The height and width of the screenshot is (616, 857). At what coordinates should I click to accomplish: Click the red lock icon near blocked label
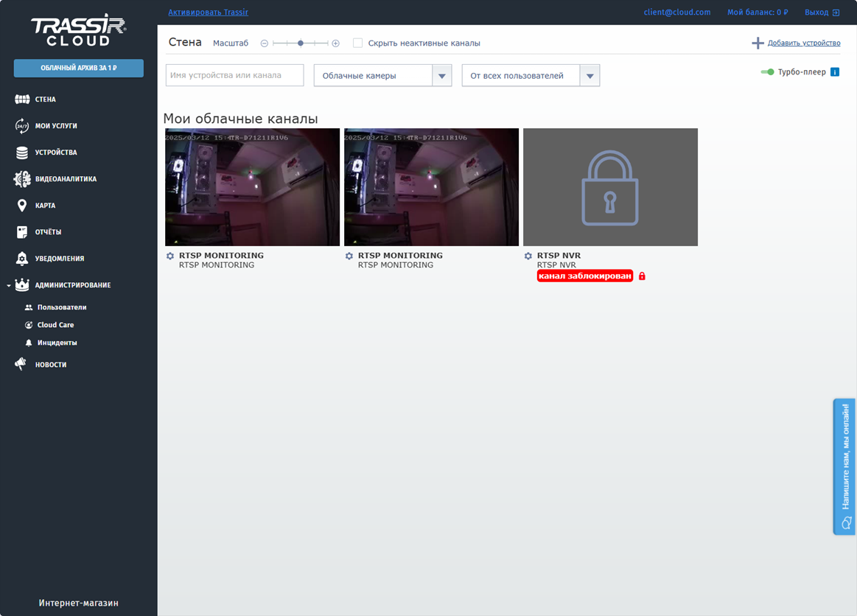point(642,276)
